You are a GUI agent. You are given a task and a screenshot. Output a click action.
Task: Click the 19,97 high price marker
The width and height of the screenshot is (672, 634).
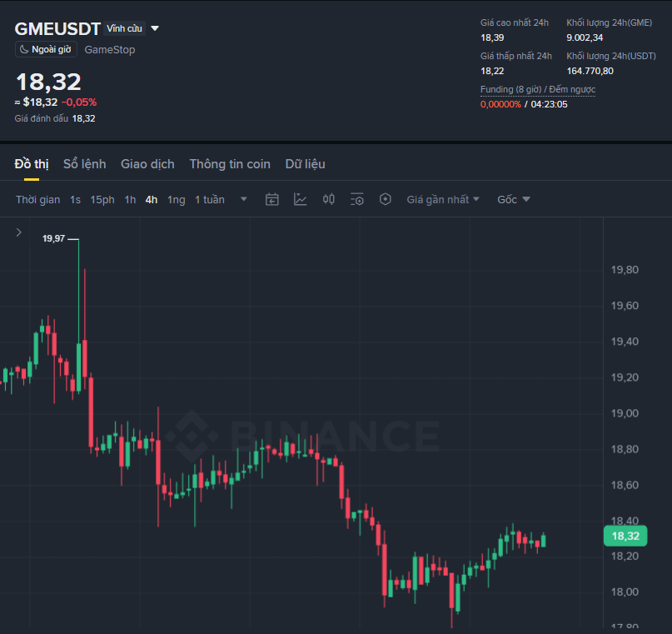(53, 238)
